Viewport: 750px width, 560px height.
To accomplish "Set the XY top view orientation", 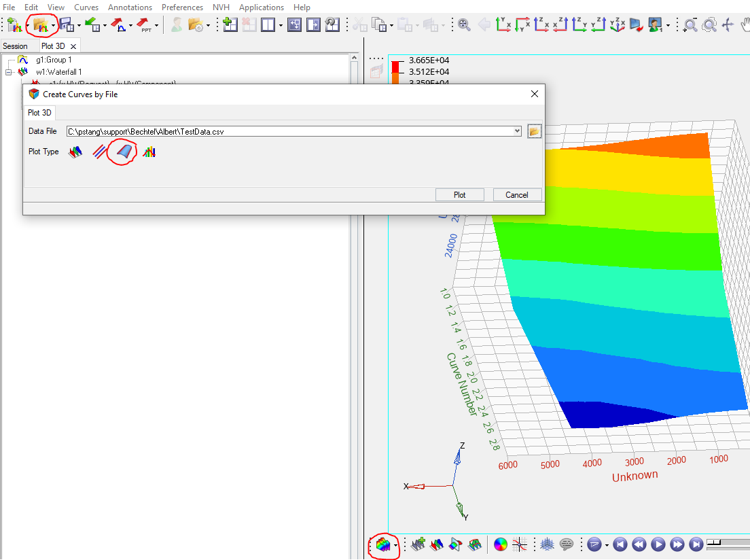I will click(x=503, y=24).
